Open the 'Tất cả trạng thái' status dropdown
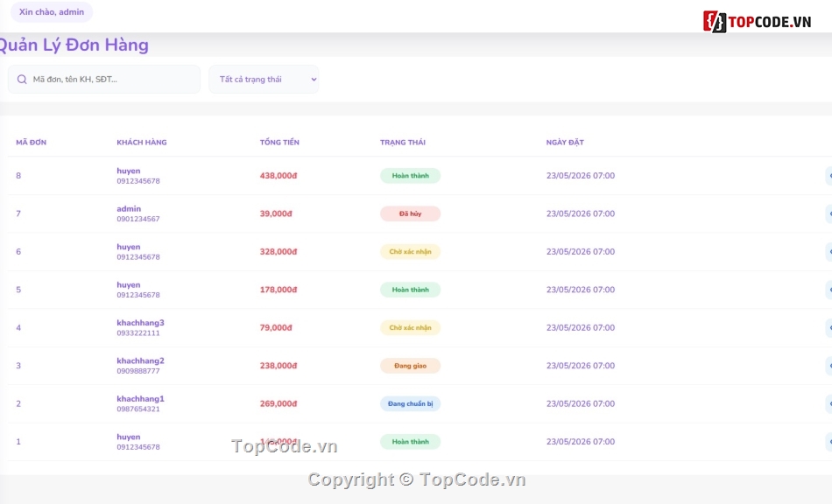The image size is (832, 504). tap(264, 80)
